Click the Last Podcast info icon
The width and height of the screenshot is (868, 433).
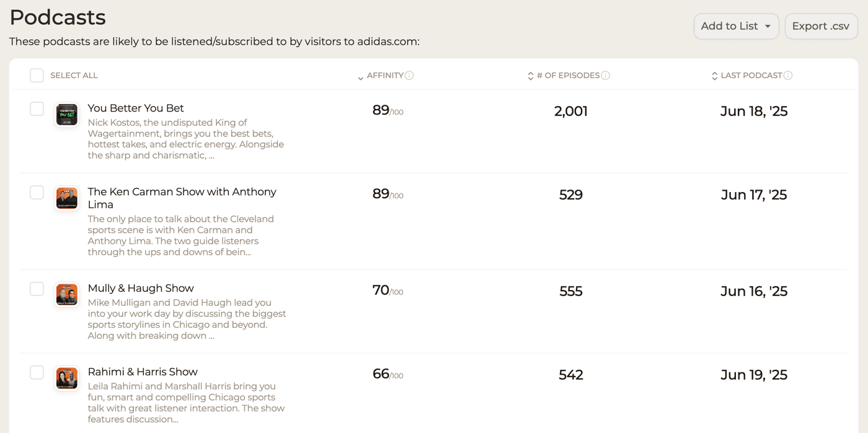coord(788,76)
